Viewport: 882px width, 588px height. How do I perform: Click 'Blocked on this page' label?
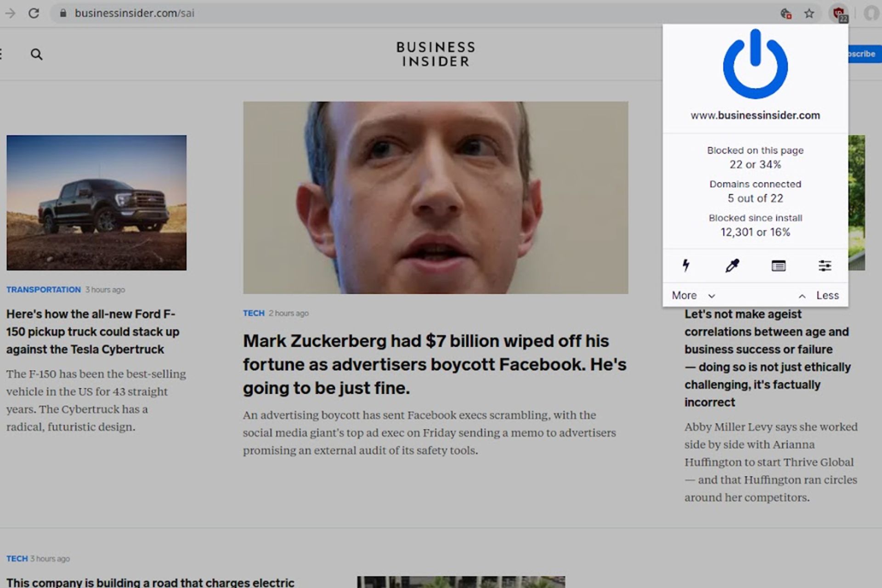point(755,150)
